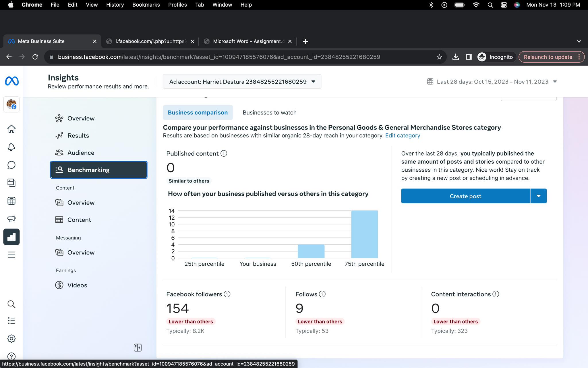
Task: Select Insights bar chart icon
Action: point(11,237)
